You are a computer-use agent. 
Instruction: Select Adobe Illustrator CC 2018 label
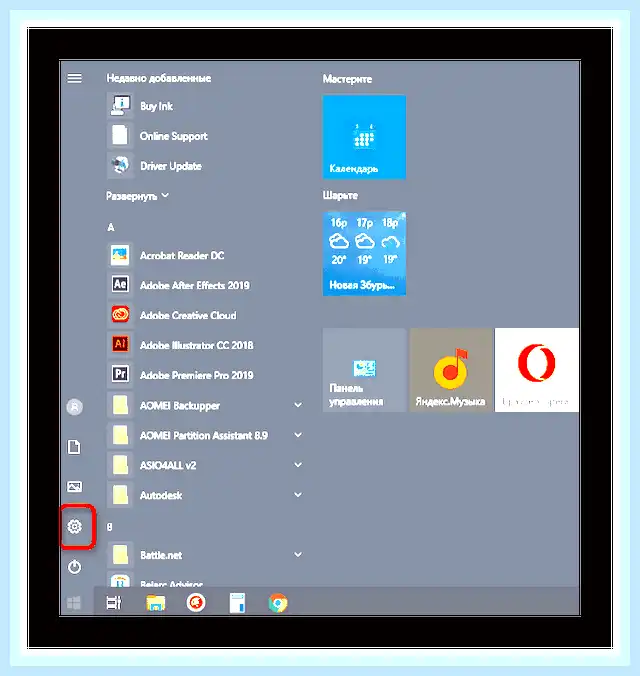point(196,345)
